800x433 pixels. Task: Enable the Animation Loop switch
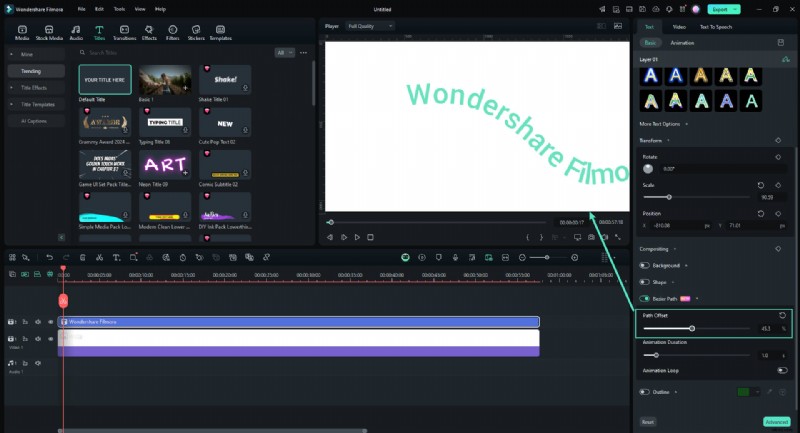click(x=781, y=370)
